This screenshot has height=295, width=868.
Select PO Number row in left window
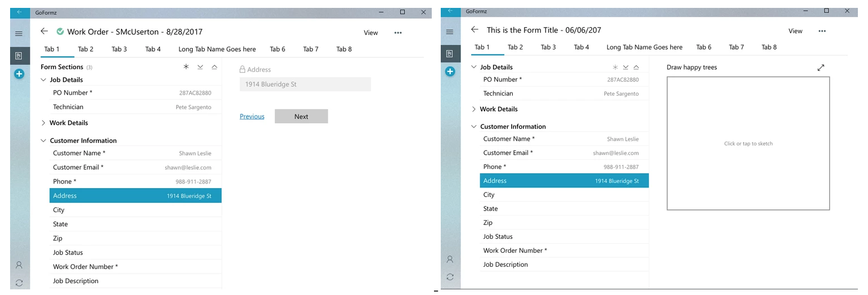click(x=135, y=93)
